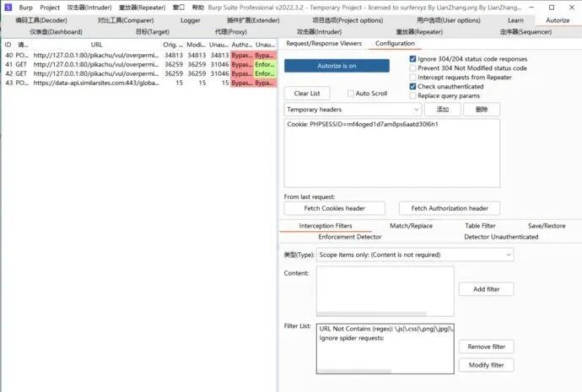Switch to the Learn tab

coord(515,20)
